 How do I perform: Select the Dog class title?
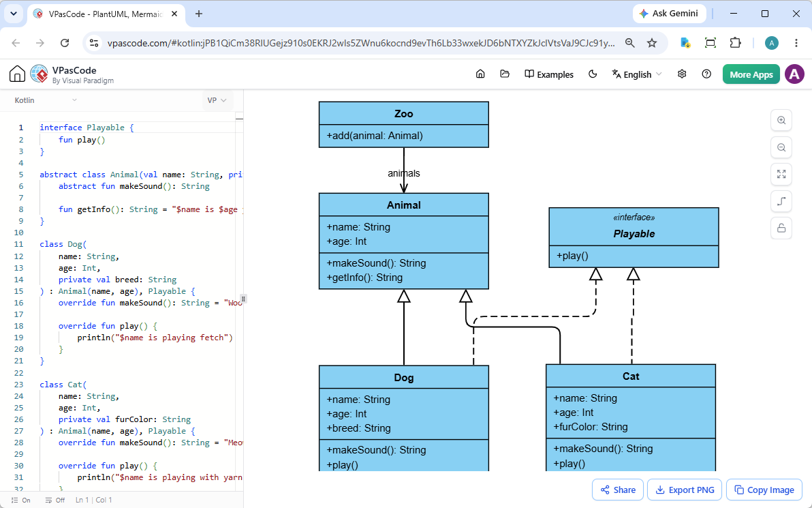(404, 377)
